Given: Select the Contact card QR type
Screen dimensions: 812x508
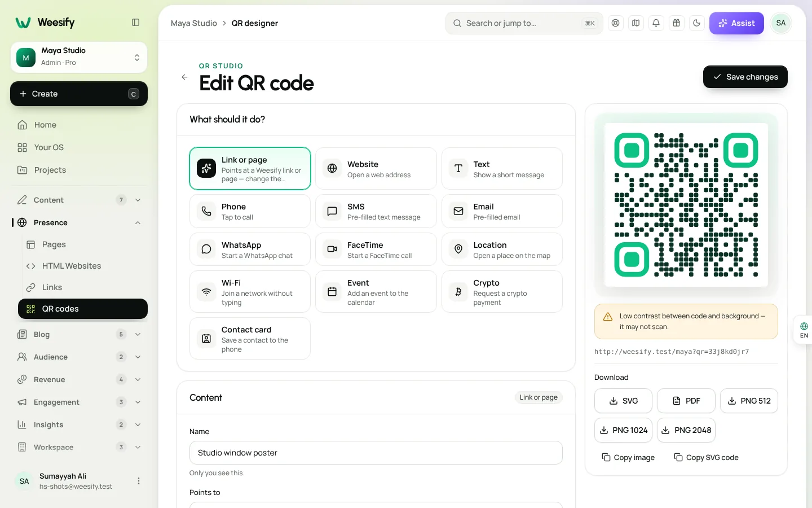Looking at the screenshot, I should [250, 339].
